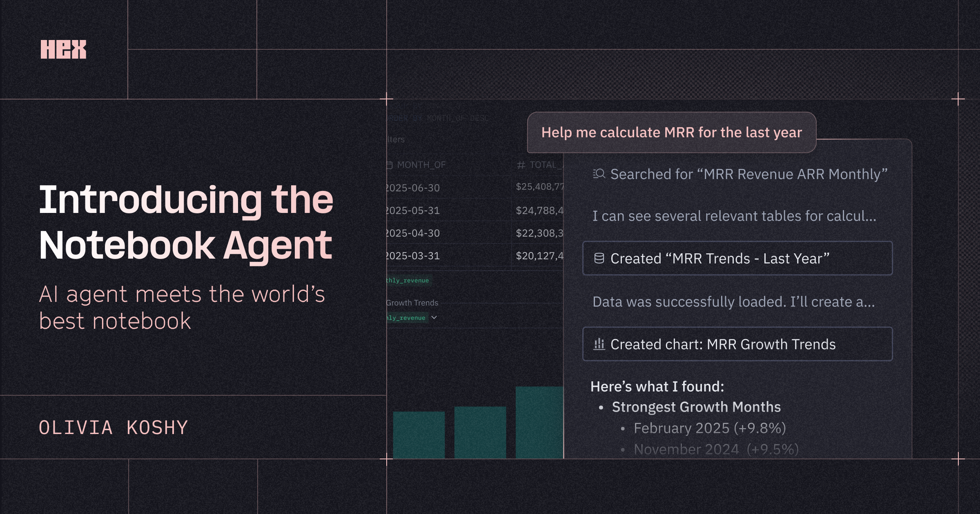Click the 2025-04-30 date cell
This screenshot has width=980, height=514.
(413, 233)
